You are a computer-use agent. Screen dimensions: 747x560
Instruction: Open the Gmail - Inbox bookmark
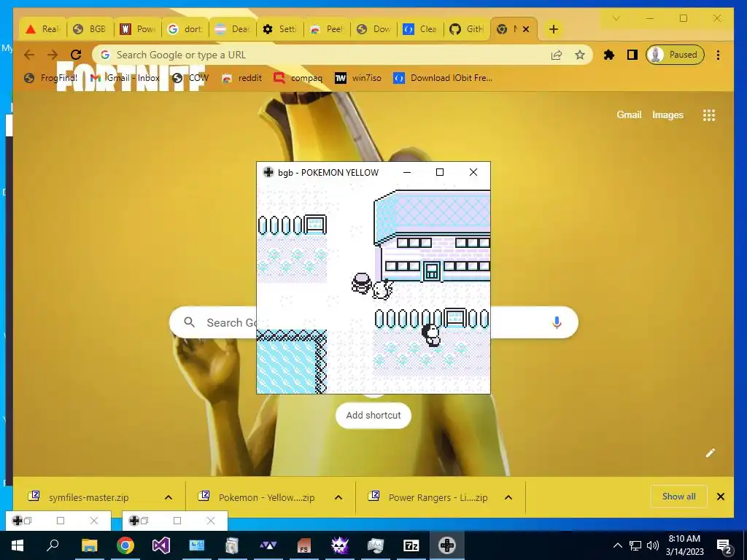[125, 78]
